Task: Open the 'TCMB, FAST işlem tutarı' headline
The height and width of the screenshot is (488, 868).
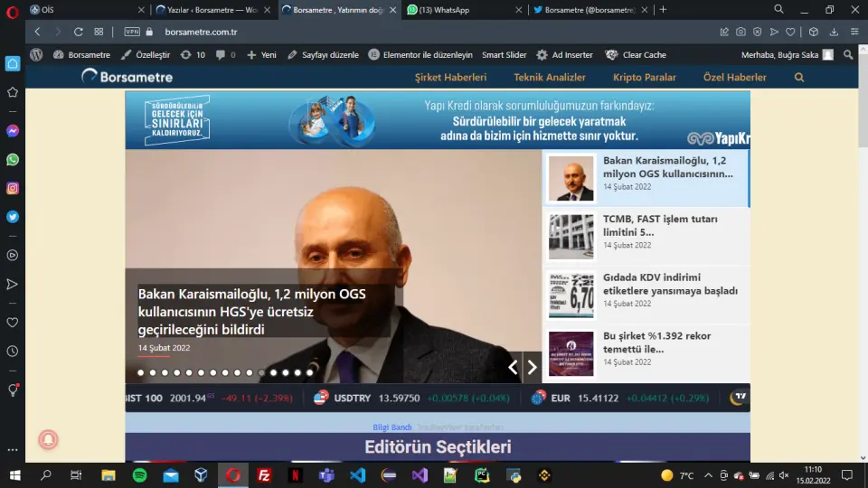Action: point(660,225)
